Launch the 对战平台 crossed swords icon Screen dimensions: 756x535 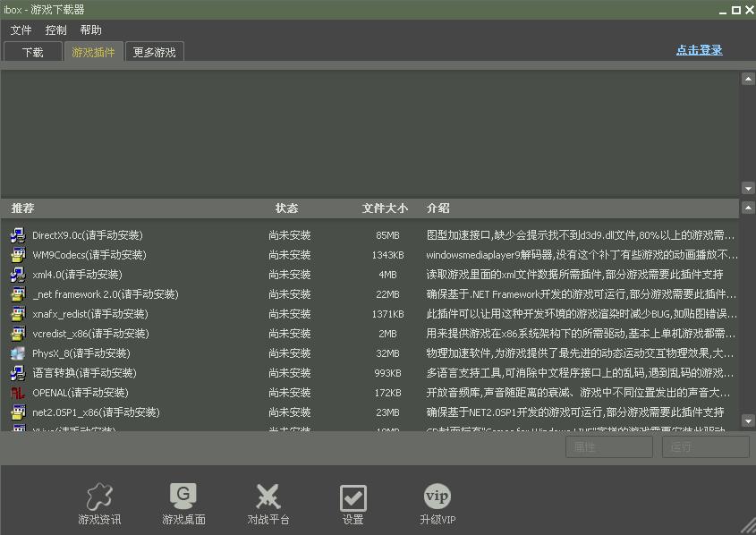click(x=268, y=497)
